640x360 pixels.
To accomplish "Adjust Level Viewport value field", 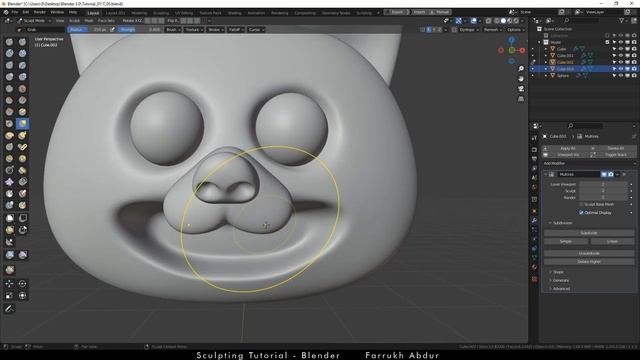I will tap(603, 184).
